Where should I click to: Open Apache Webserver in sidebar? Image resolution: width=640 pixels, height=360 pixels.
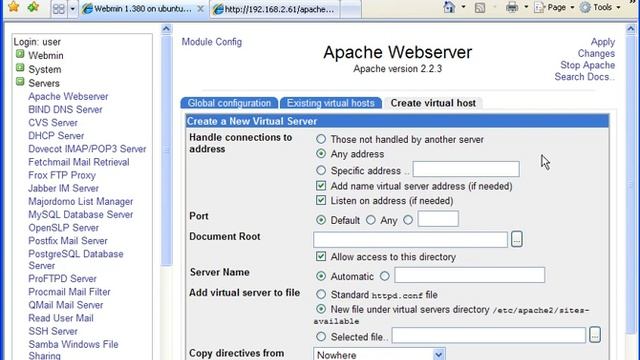pyautogui.click(x=68, y=97)
